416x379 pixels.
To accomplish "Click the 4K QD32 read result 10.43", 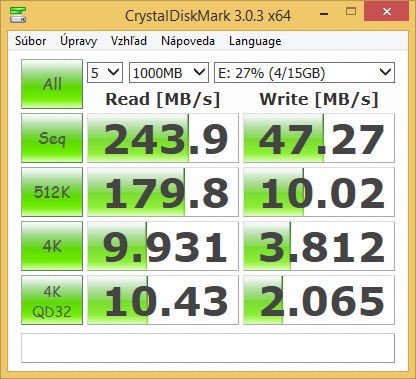I will click(x=163, y=300).
